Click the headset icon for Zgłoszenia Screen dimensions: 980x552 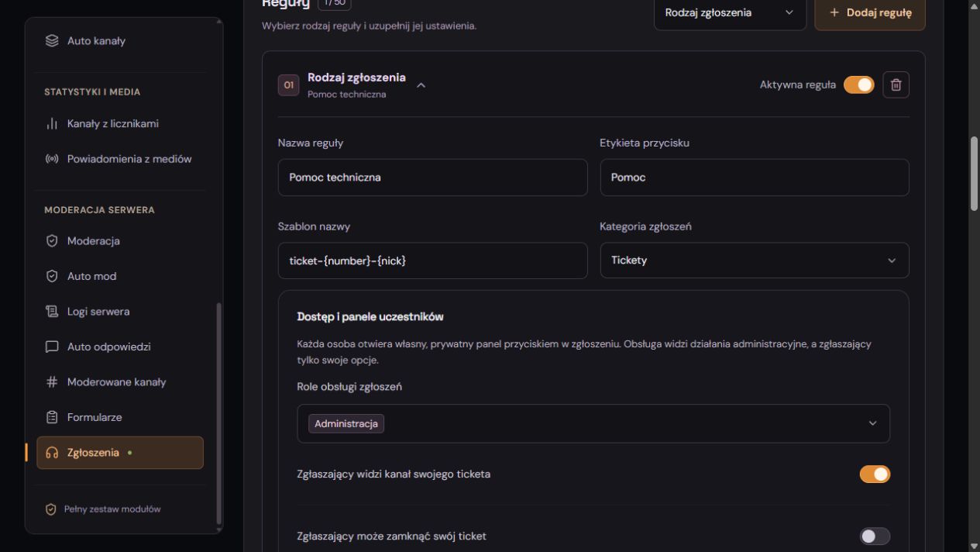click(x=53, y=453)
